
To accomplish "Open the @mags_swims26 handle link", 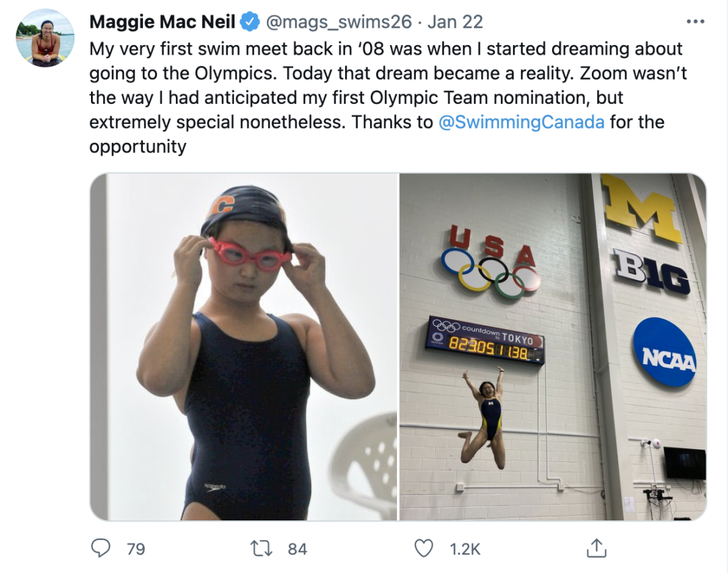I will [x=339, y=22].
